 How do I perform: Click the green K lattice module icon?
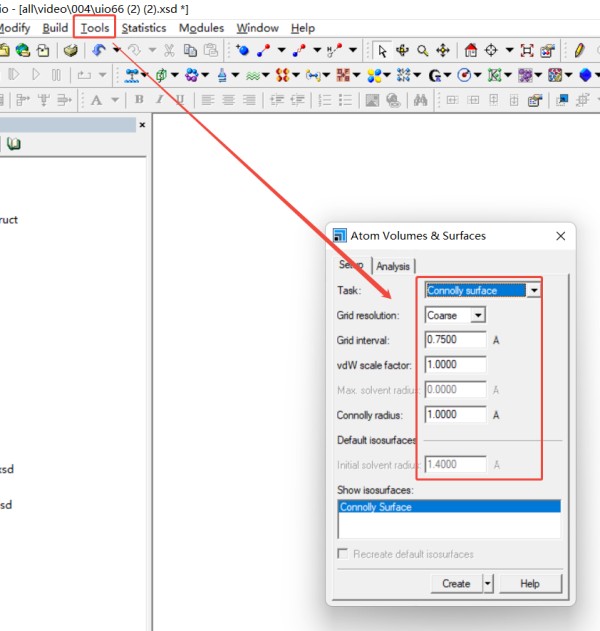click(495, 75)
